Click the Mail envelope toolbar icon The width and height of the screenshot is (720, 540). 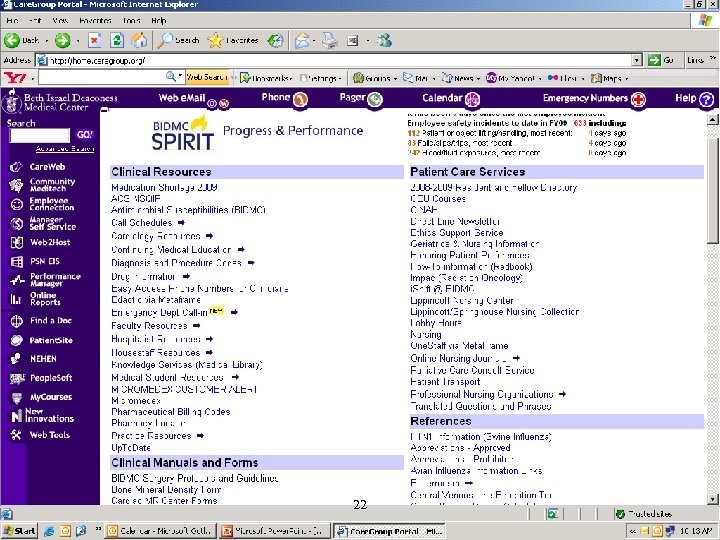tap(302, 40)
